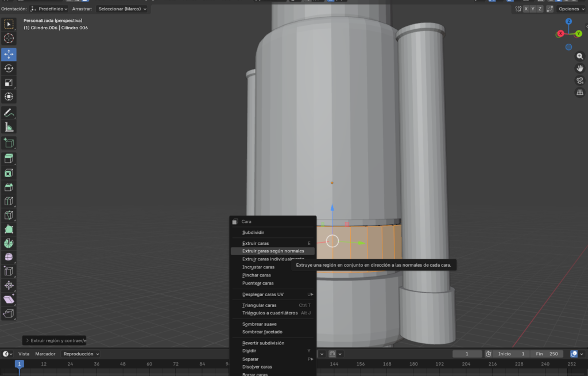Toggle the camera view icon
Image resolution: width=588 pixels, height=376 pixels.
(580, 80)
